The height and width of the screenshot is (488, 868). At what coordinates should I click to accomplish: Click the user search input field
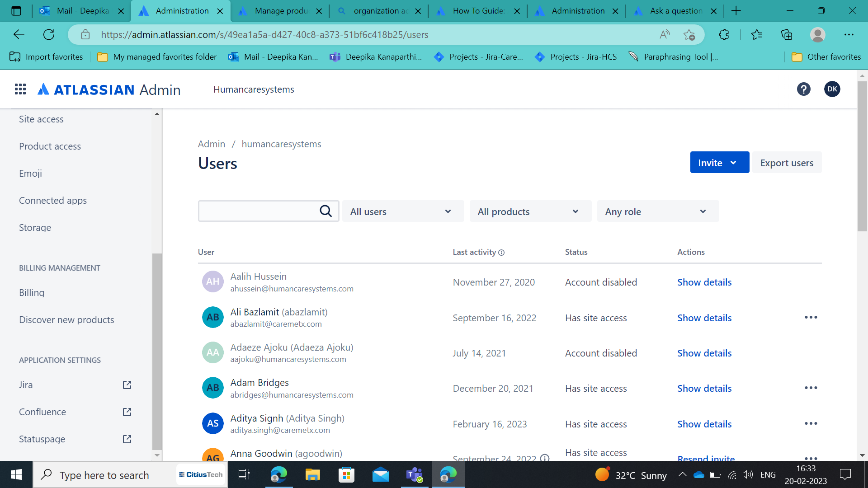pos(258,211)
